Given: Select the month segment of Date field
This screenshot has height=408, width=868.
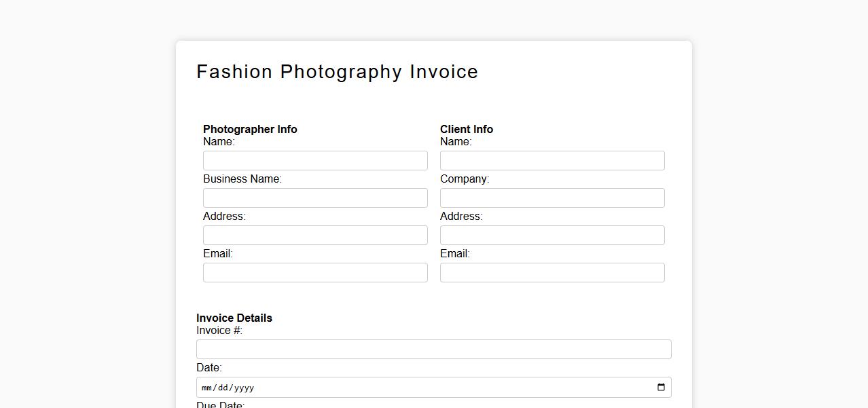Looking at the screenshot, I should click(x=206, y=388).
